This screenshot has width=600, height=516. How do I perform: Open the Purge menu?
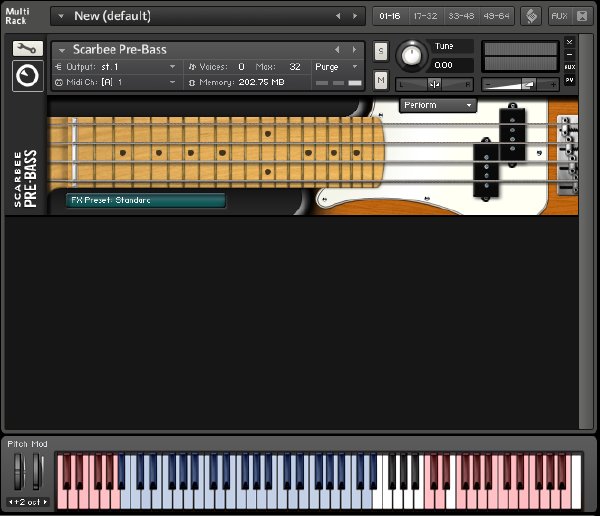[336, 67]
